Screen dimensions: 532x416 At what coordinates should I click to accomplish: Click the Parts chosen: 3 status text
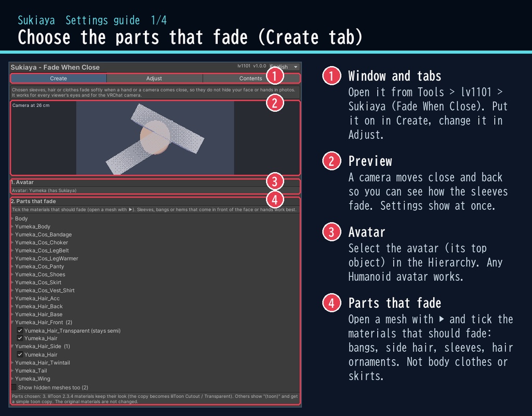(x=155, y=399)
